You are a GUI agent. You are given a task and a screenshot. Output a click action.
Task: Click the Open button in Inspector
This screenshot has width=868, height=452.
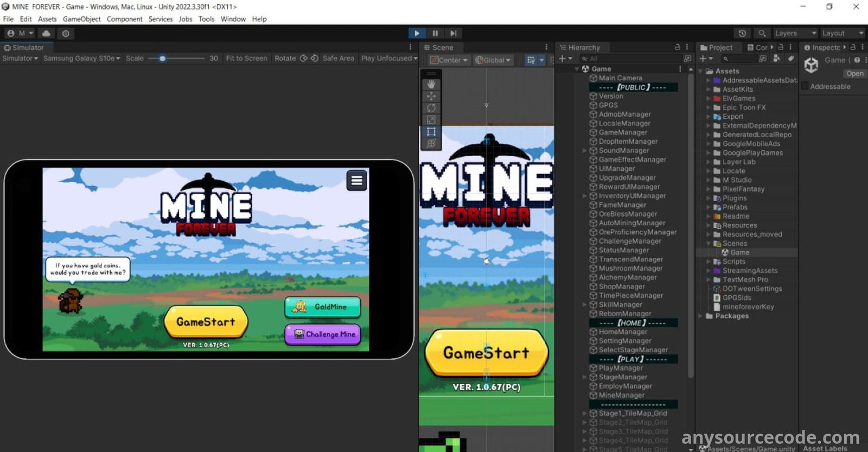[x=854, y=73]
